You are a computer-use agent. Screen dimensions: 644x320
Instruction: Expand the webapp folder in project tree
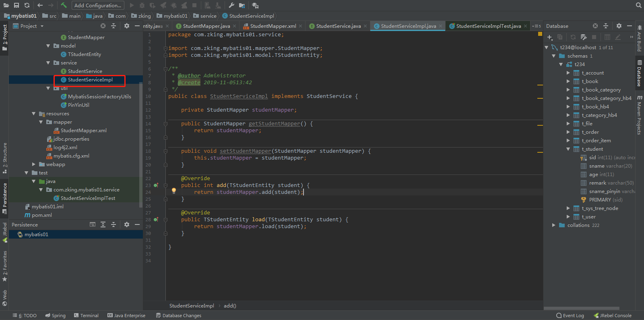[x=34, y=164]
